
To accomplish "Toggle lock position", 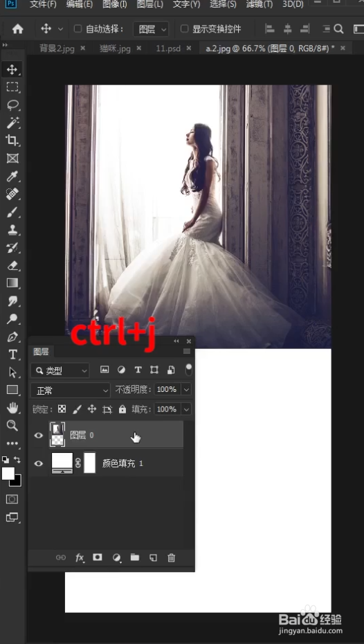I will 92,409.
